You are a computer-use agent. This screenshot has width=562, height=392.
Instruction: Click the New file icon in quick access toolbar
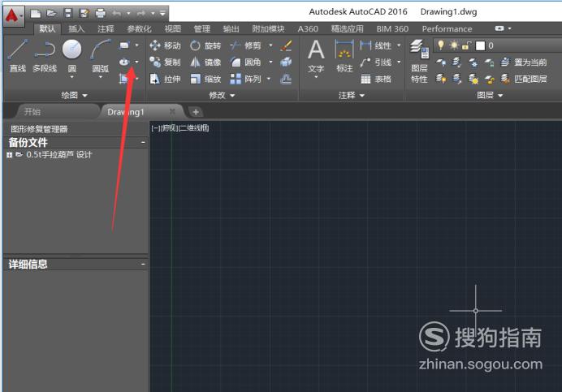36,14
